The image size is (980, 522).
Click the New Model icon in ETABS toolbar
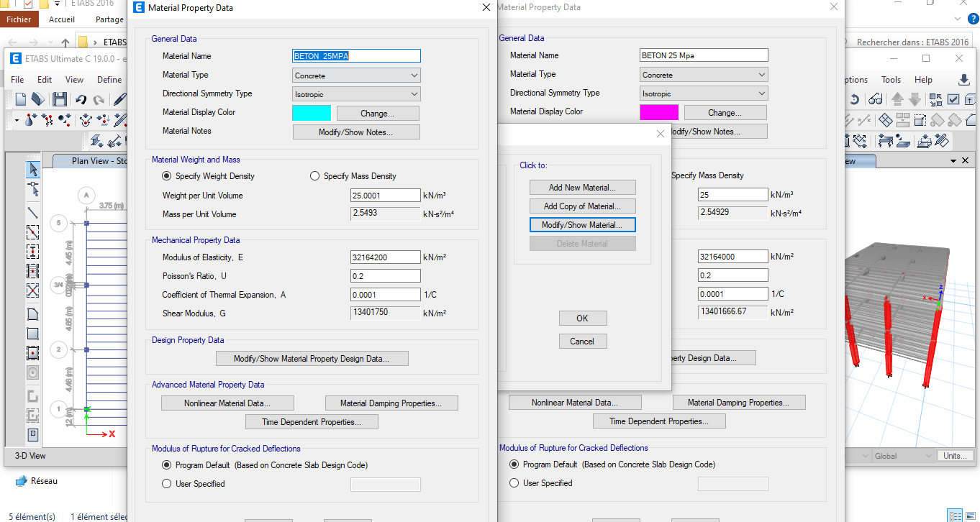pyautogui.click(x=21, y=99)
